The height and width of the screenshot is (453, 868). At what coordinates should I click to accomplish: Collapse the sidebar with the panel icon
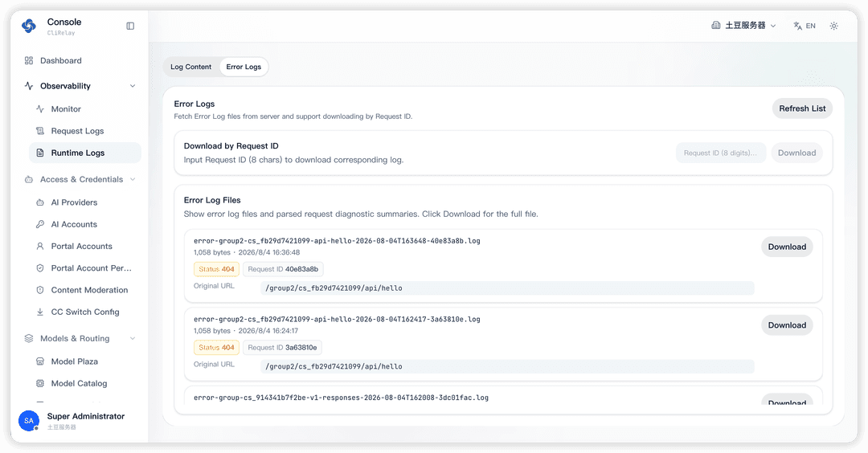click(130, 26)
